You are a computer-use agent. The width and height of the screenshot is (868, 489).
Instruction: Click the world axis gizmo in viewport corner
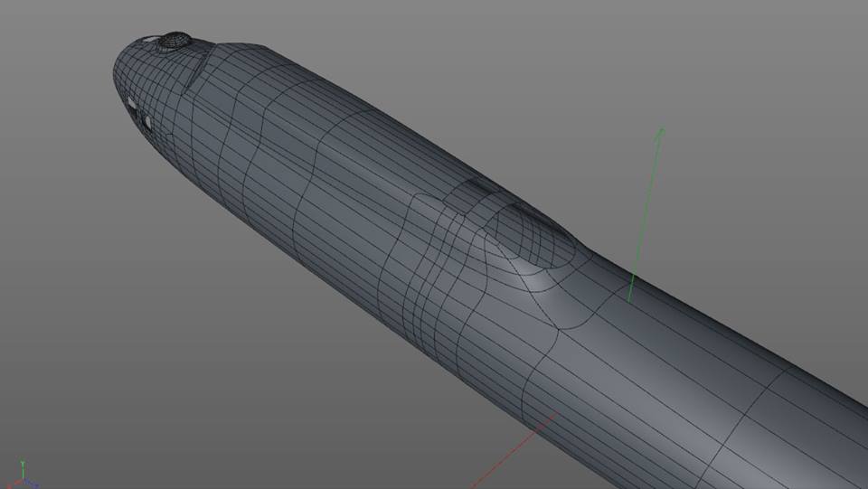coord(22,475)
